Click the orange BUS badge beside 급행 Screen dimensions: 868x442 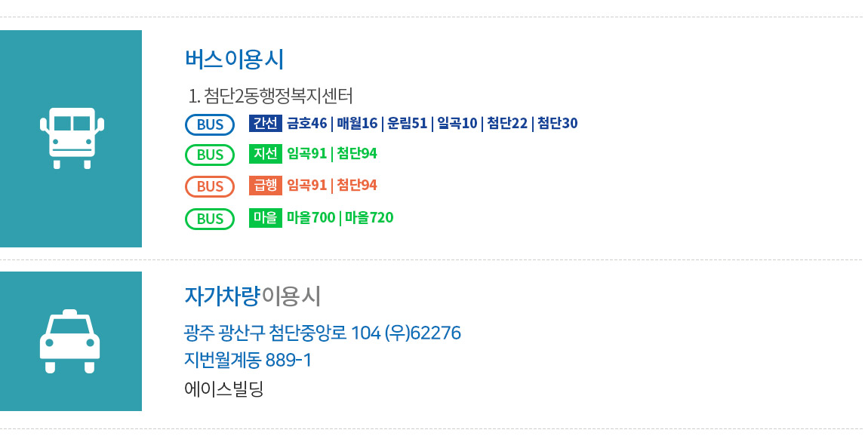[x=209, y=186]
